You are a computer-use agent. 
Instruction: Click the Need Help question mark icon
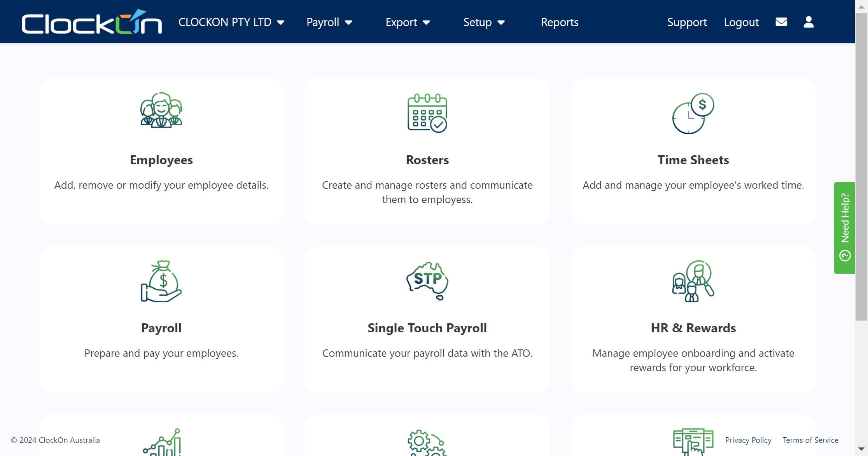[845, 256]
